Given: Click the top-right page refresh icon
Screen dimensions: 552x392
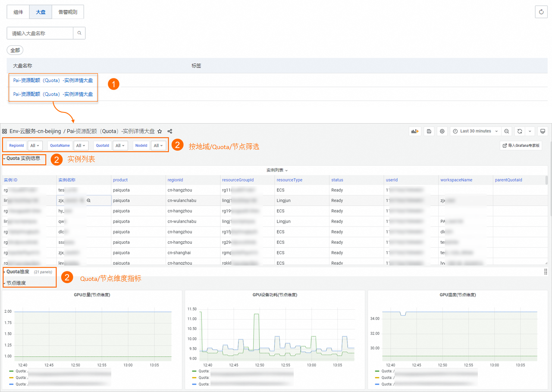Looking at the screenshot, I should [541, 12].
